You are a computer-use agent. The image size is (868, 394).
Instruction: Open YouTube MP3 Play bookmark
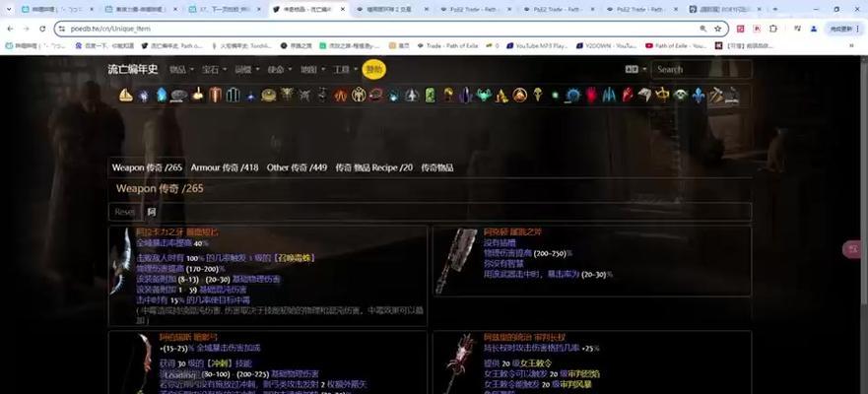[x=538, y=46]
